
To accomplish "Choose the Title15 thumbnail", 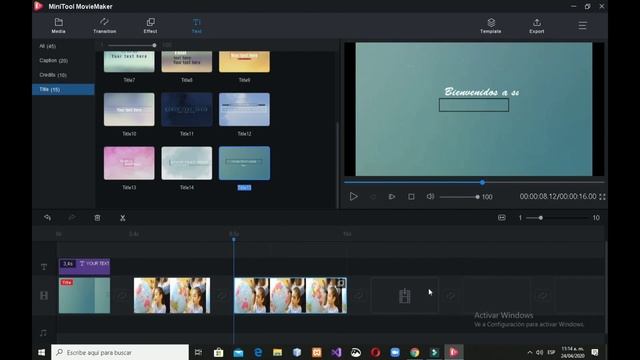I will tap(244, 163).
